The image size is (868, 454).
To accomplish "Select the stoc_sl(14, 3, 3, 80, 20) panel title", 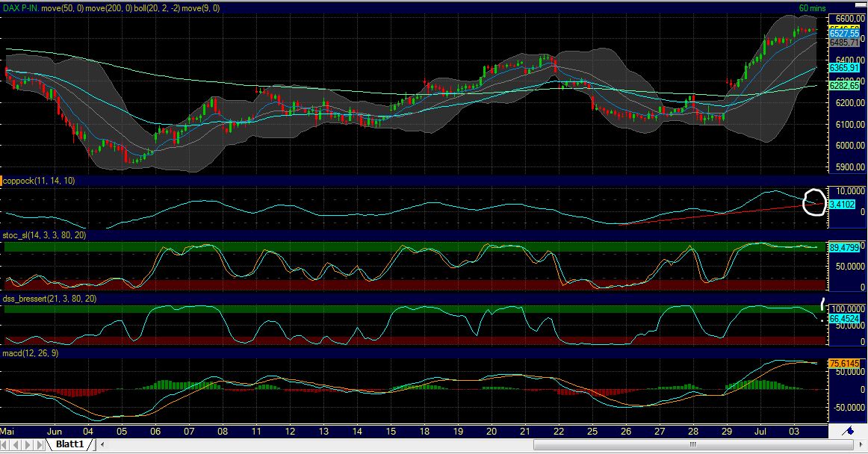I will tap(44, 235).
